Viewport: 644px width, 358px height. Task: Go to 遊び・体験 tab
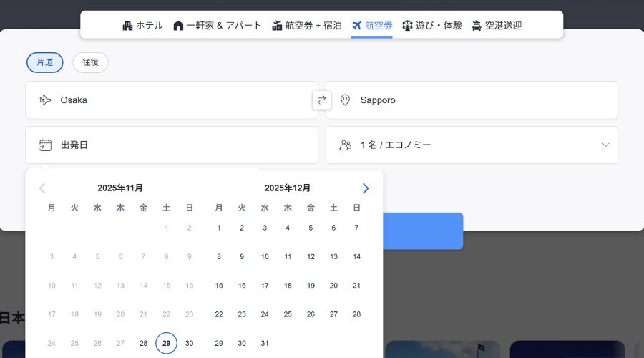click(x=432, y=26)
